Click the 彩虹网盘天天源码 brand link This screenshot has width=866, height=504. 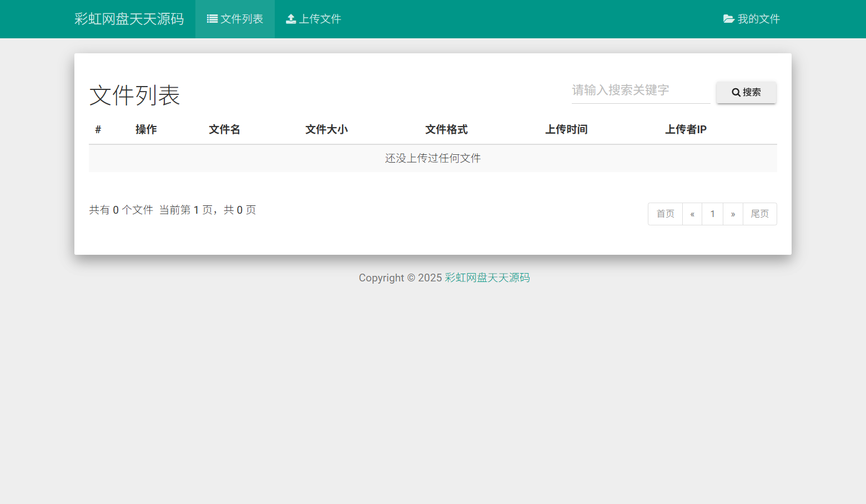(x=129, y=18)
